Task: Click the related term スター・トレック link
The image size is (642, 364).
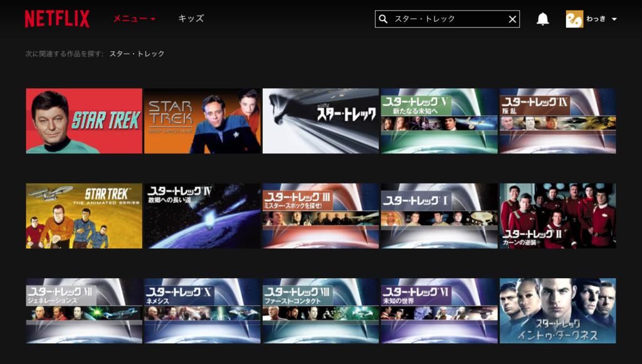Action: 137,54
